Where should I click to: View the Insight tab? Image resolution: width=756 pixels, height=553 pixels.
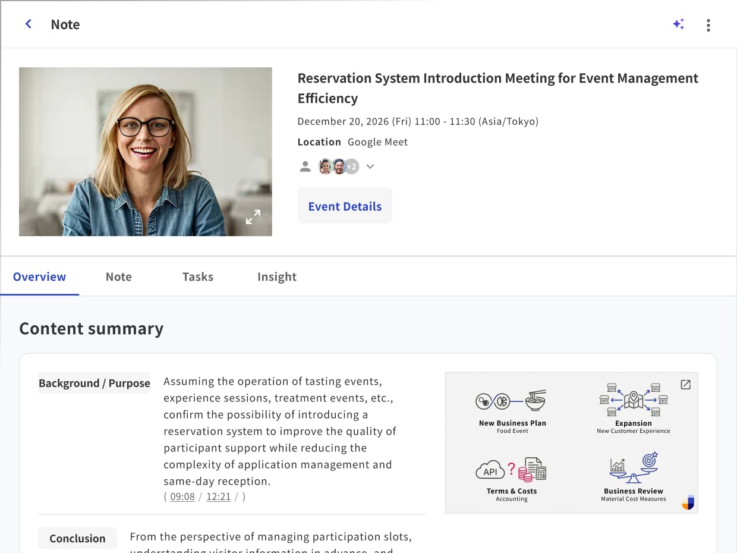276,276
